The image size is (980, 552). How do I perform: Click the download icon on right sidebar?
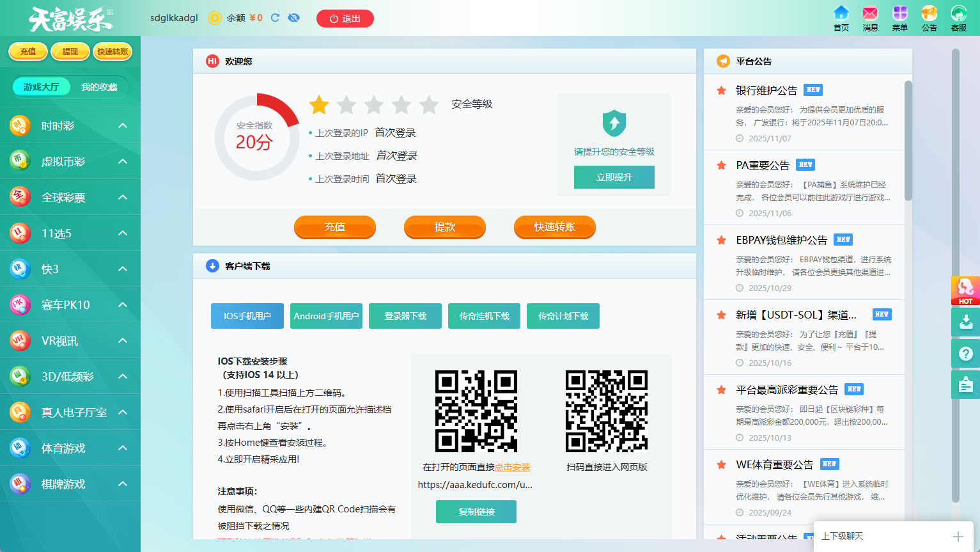[965, 321]
